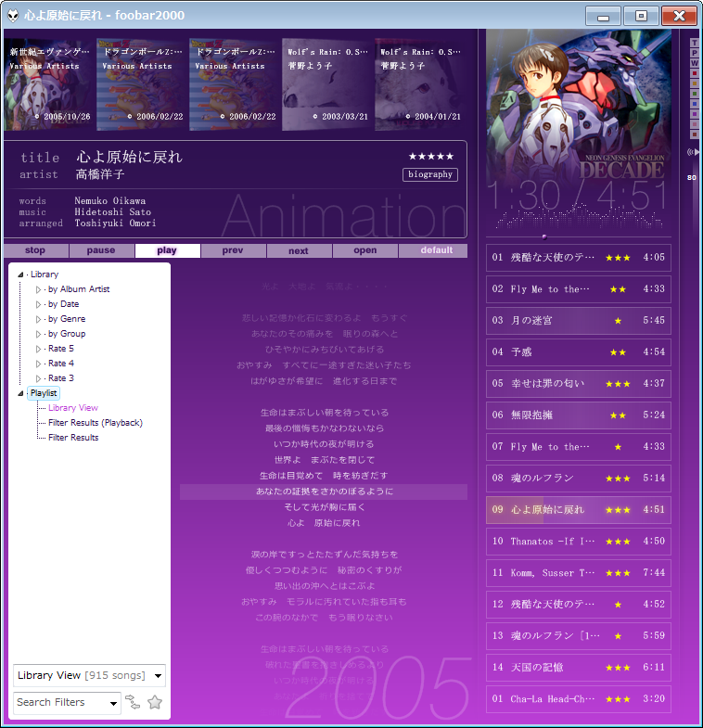Select the purple color theme swatch

click(x=694, y=114)
